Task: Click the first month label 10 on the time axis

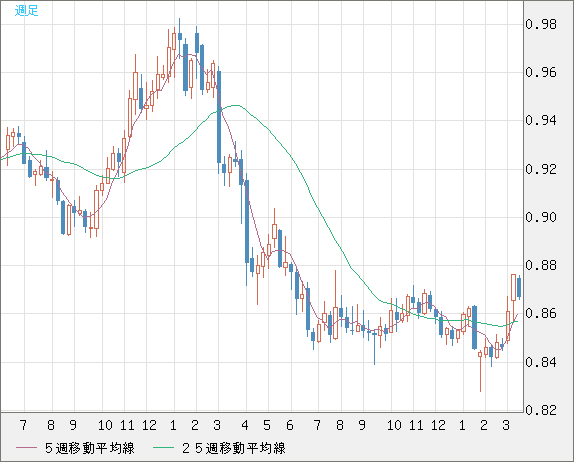Action: click(105, 425)
